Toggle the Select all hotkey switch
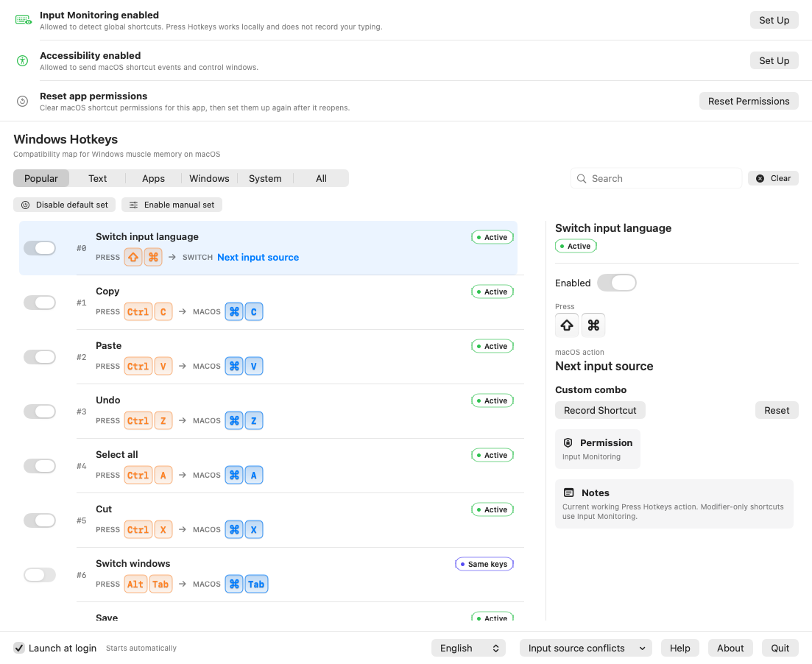812x664 pixels. coord(40,466)
